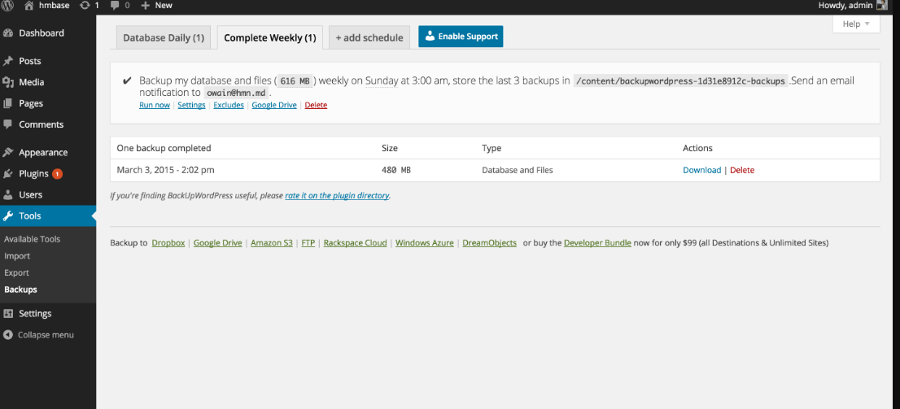Image resolution: width=900 pixels, height=409 pixels.
Task: Click the WordPress logo icon
Action: tap(6, 5)
